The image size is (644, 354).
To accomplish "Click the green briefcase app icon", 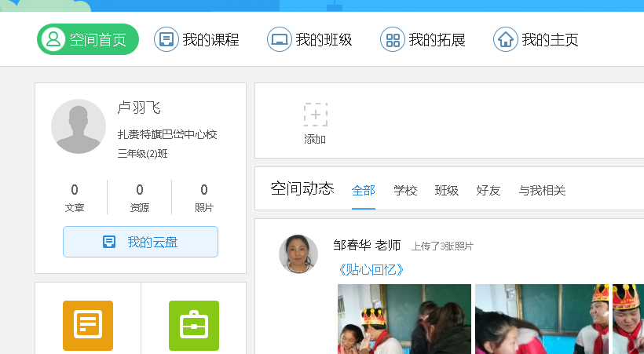I will click(194, 326).
